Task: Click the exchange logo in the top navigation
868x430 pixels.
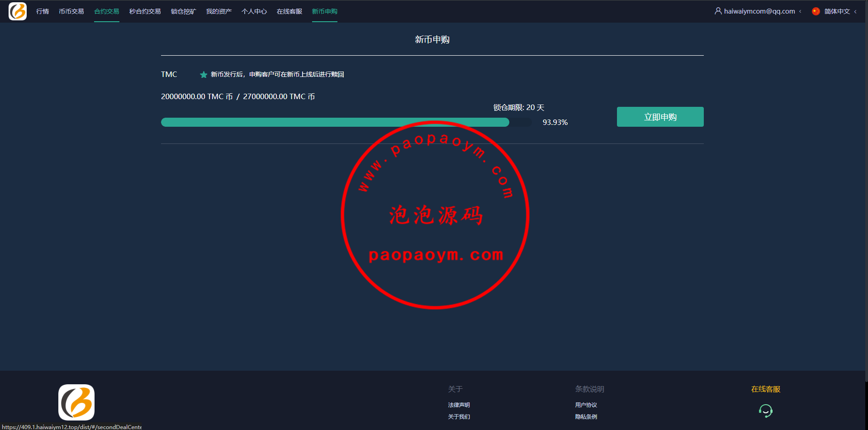Action: point(18,11)
